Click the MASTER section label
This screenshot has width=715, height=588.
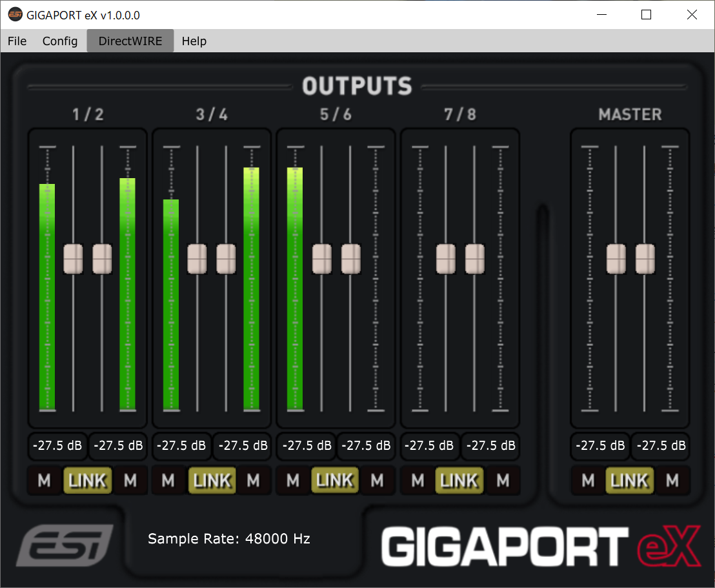coord(630,114)
